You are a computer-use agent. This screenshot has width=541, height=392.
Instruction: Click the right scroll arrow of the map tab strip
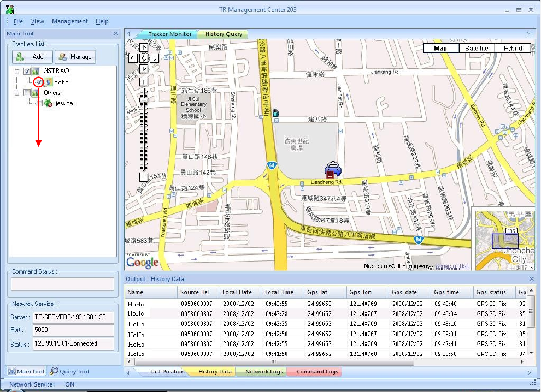528,34
